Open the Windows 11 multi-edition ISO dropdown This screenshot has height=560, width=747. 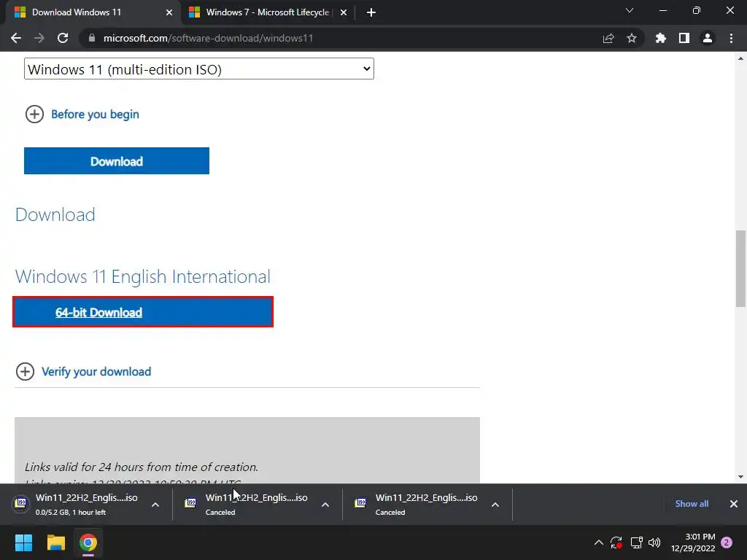click(199, 69)
